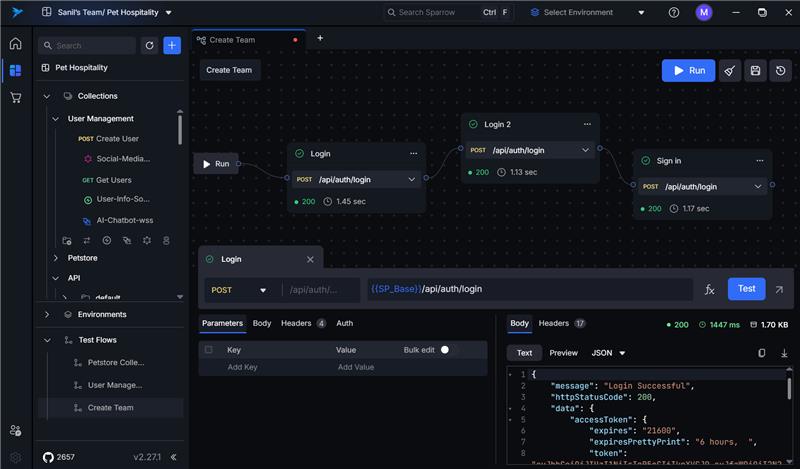Click the add folder icon under the collection
Viewport: 800px width, 469px height.
(x=67, y=240)
